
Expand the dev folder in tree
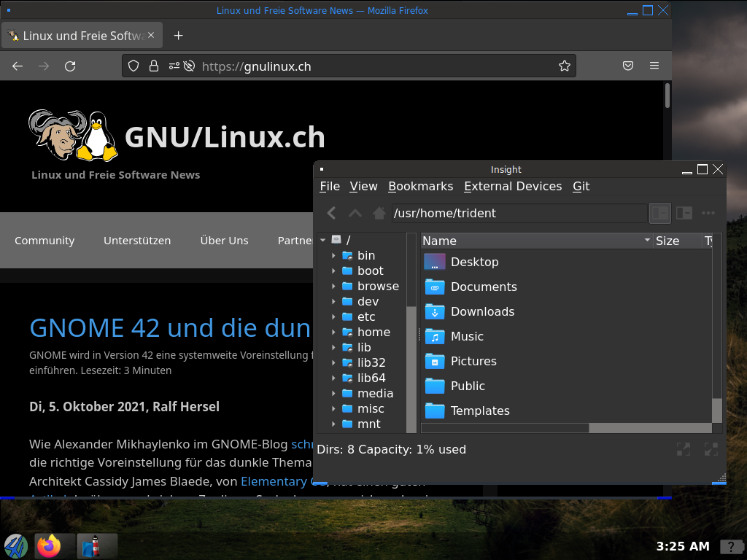click(333, 301)
